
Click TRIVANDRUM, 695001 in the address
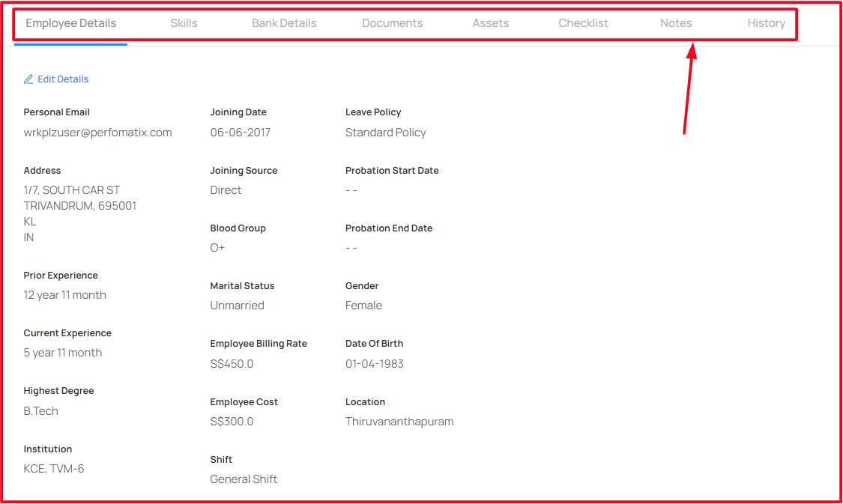(x=80, y=206)
